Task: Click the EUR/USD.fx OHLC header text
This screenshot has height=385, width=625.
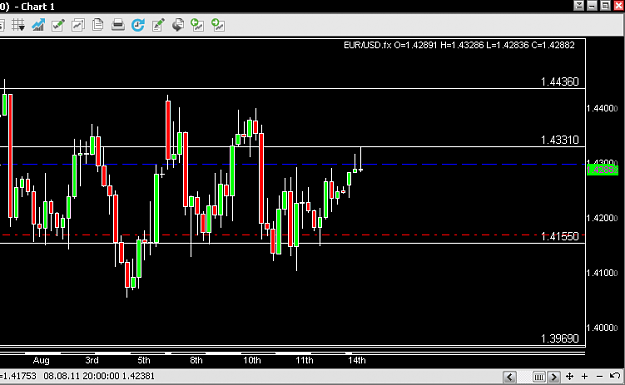Action: pos(459,45)
